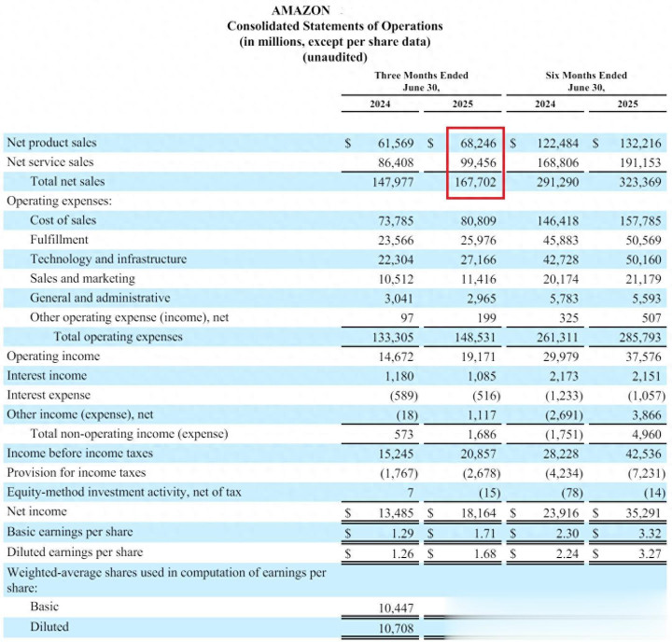Image resolution: width=672 pixels, height=642 pixels.
Task: Click '2025' header under Three Months Ended
Action: click(x=462, y=105)
